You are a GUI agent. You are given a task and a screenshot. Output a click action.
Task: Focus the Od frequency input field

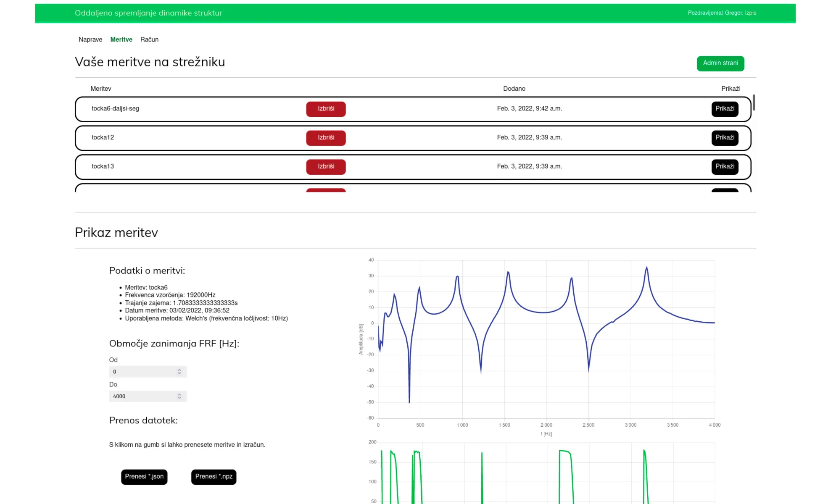pos(148,372)
